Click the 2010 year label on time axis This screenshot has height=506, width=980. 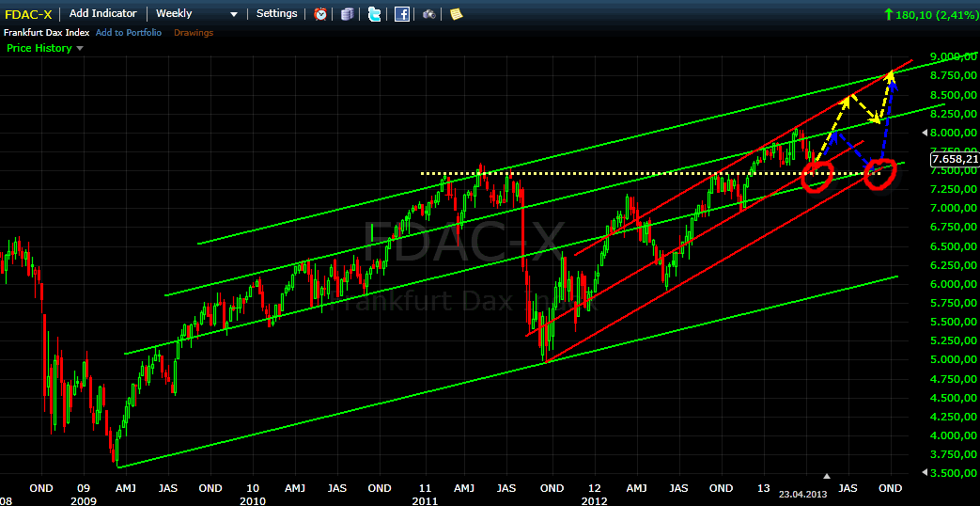[x=252, y=500]
